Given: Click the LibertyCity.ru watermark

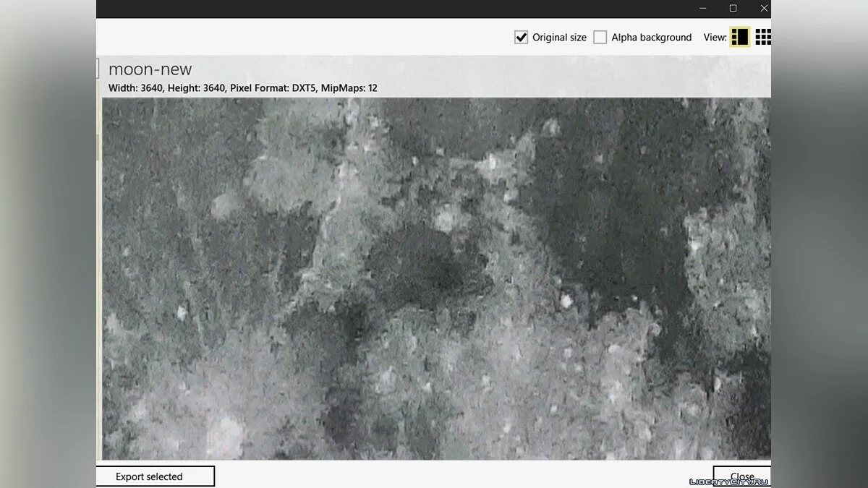Looking at the screenshot, I should coord(728,481).
